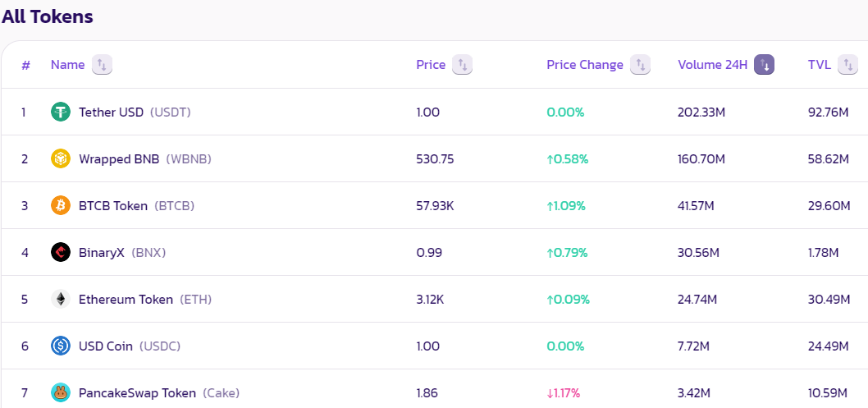Select the Ethereum Token name
This screenshot has height=408, width=868.
coord(126,299)
